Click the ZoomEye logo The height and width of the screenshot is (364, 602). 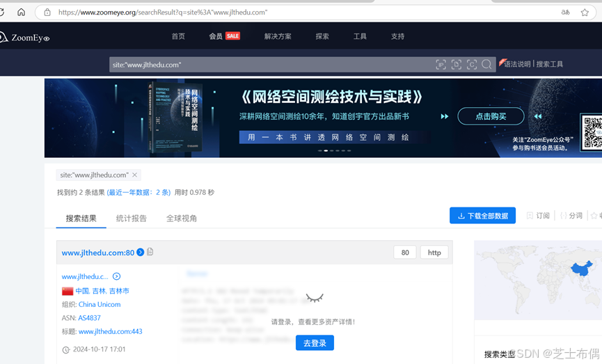coord(25,38)
